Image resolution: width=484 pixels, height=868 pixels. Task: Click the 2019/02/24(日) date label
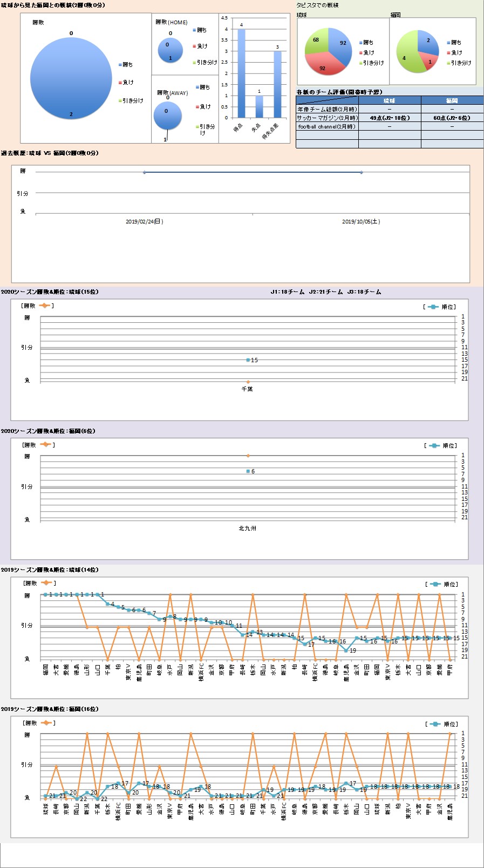point(145,221)
